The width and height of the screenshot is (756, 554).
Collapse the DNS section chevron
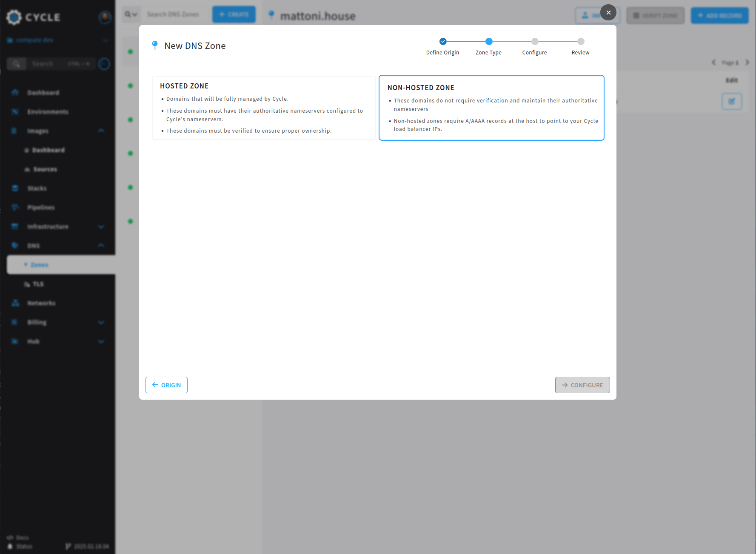[101, 245]
